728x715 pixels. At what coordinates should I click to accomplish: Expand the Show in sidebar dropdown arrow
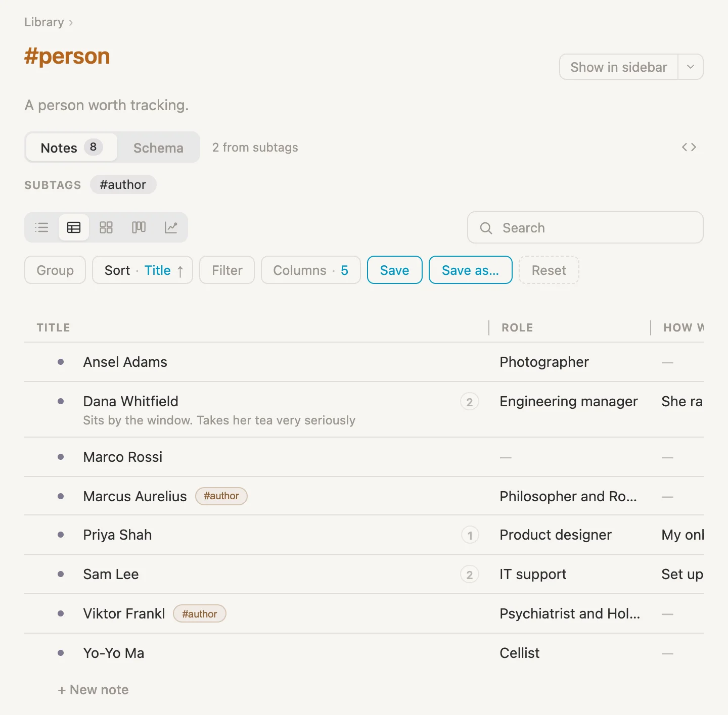[x=691, y=67]
